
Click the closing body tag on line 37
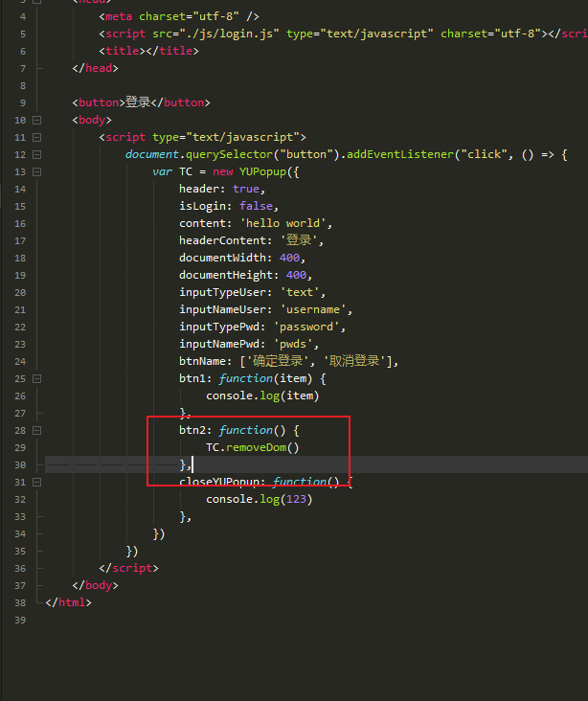click(95, 585)
